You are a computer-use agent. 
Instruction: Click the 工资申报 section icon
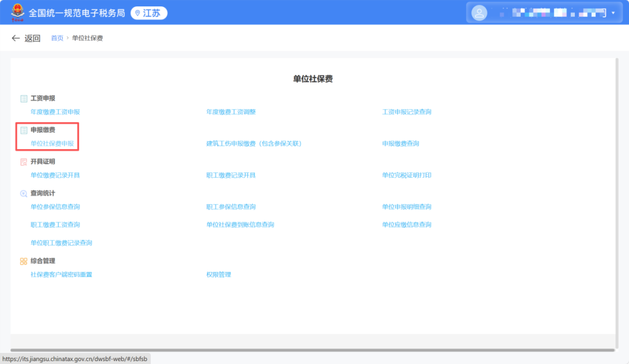pyautogui.click(x=24, y=98)
